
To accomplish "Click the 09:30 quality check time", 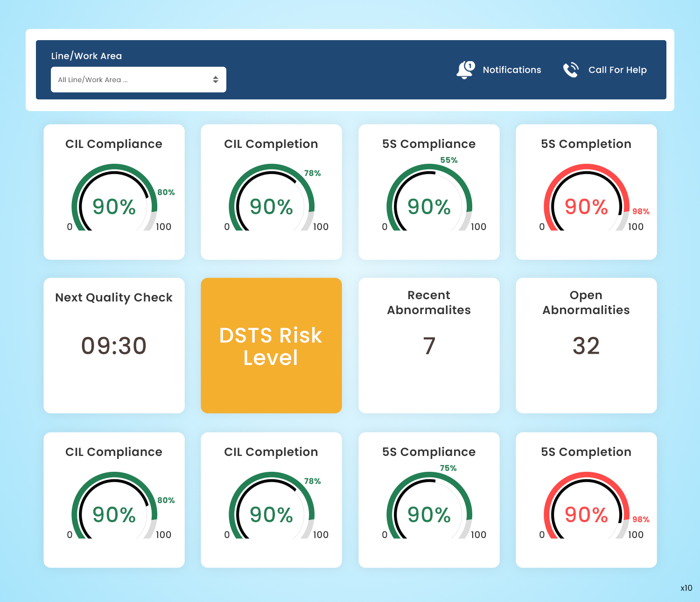I will [114, 346].
